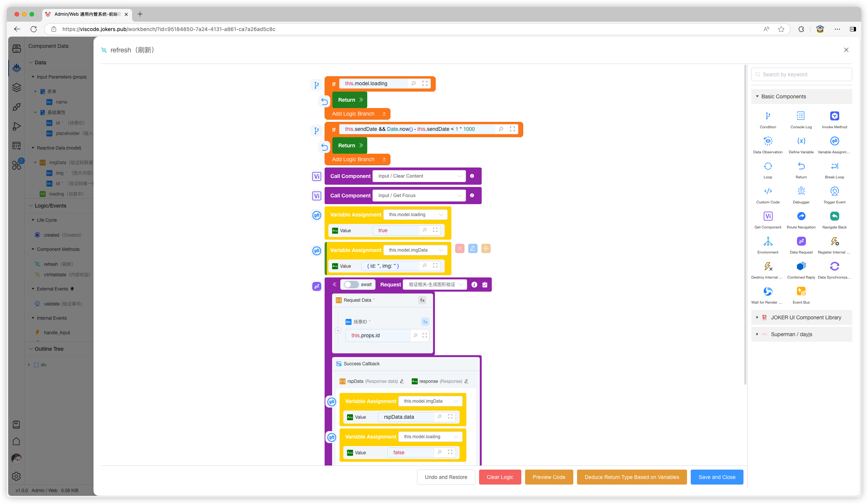Screen dimensions: 868x504
Task: Click the Save and Close button
Action: 717,477
